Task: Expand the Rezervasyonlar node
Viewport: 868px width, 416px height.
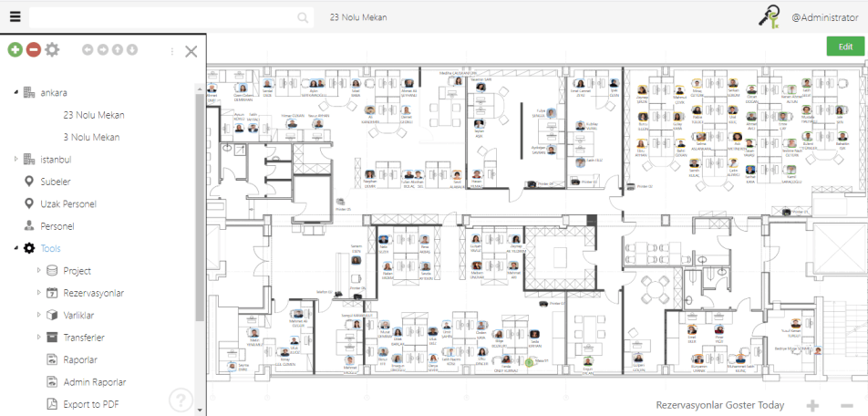Action: tap(38, 293)
